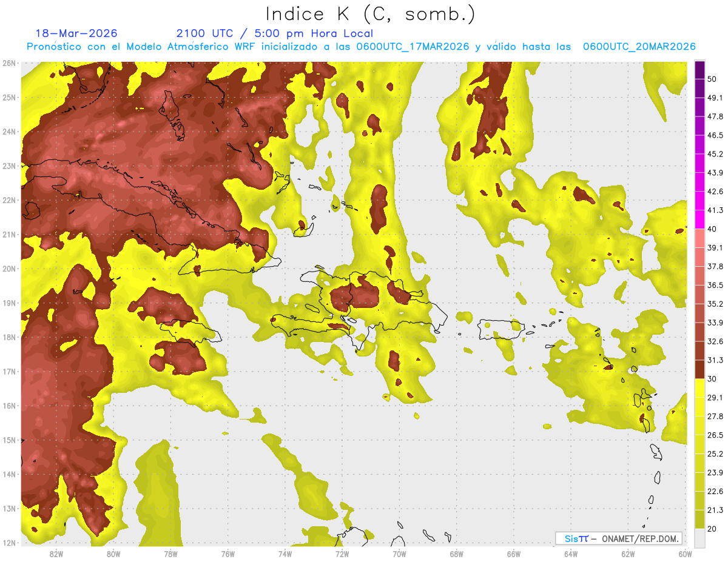Click the colorbar label "27.8"
This screenshot has width=728, height=562.
point(715,416)
